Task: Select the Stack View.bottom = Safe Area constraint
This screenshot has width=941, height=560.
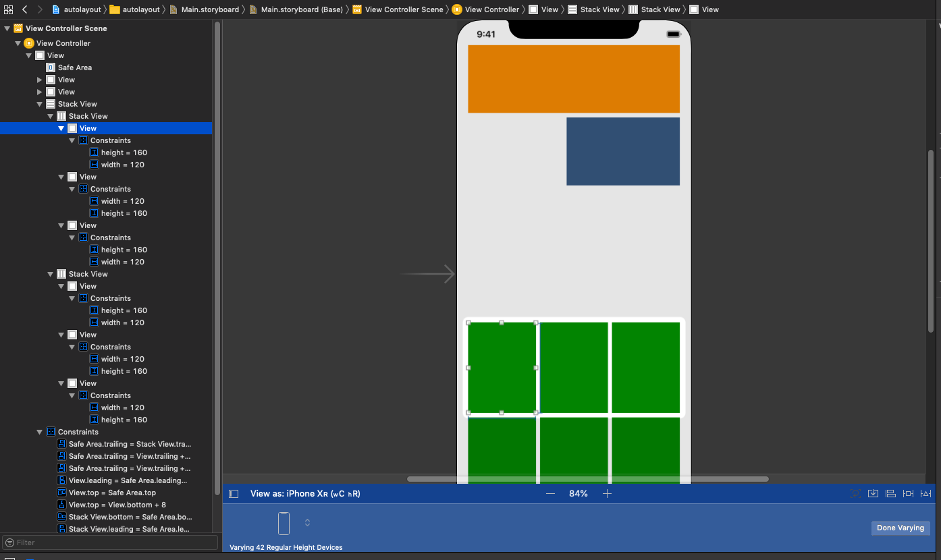Action: (x=125, y=517)
